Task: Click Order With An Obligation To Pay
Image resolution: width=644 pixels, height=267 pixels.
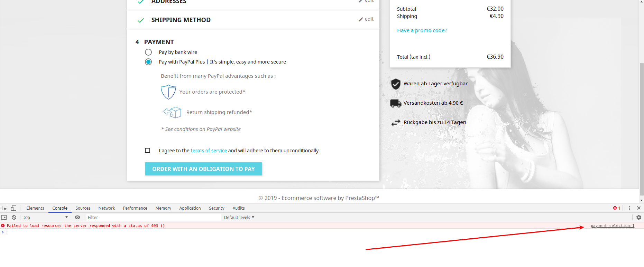Action: point(203,169)
